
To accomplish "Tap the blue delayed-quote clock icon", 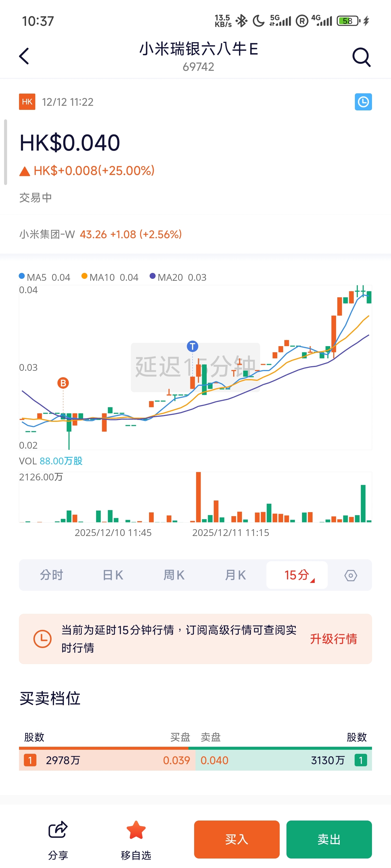I will pyautogui.click(x=363, y=102).
